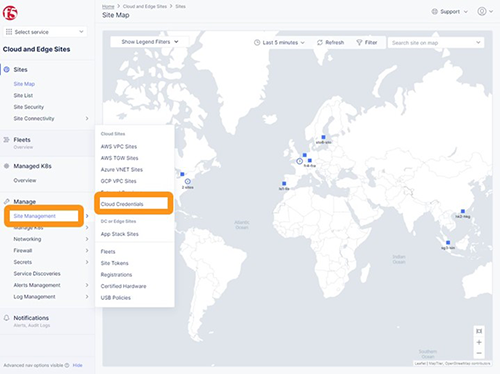Click the fit-to-screen map icon
The image size is (500, 374).
(479, 331)
